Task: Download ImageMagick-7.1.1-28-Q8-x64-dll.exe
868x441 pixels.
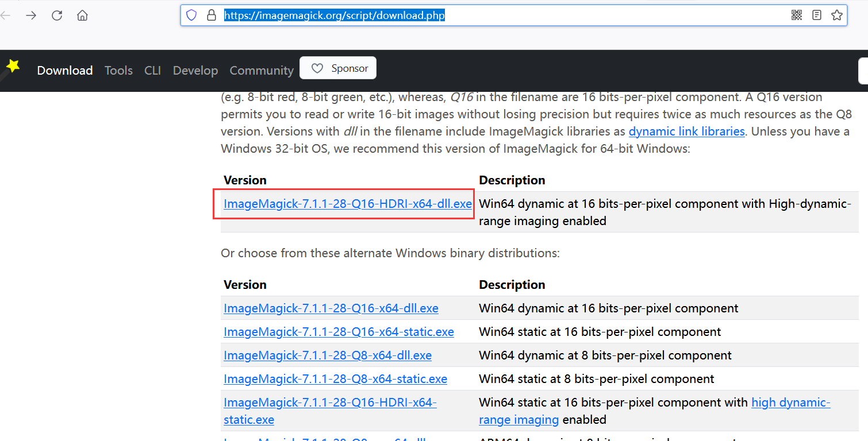Action: 328,355
